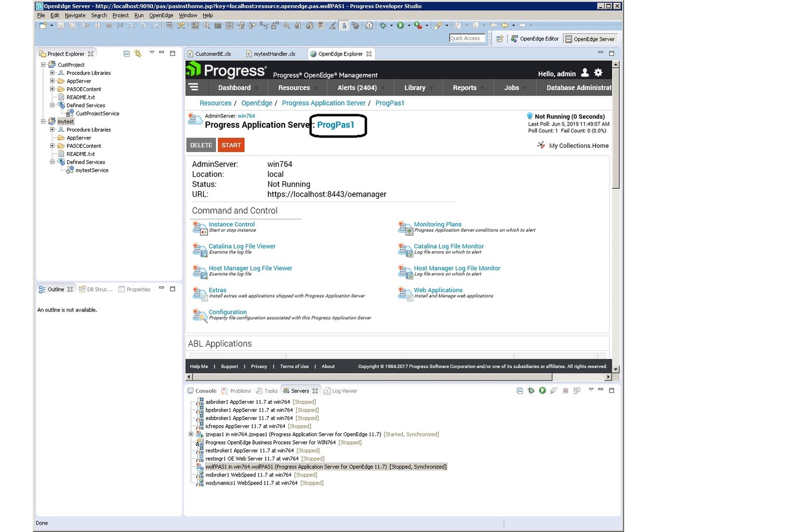Click the user profile icon near Hello, admin
Viewport: 798px width, 532px height.
point(584,73)
